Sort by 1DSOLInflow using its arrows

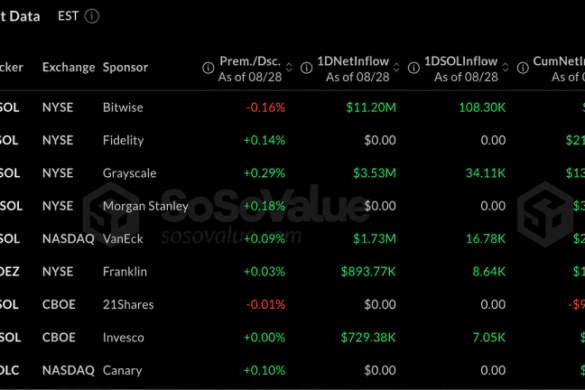506,68
